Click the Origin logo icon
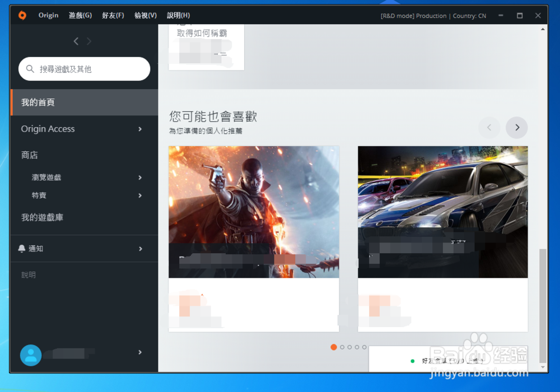This screenshot has height=392, width=560. pos(22,15)
